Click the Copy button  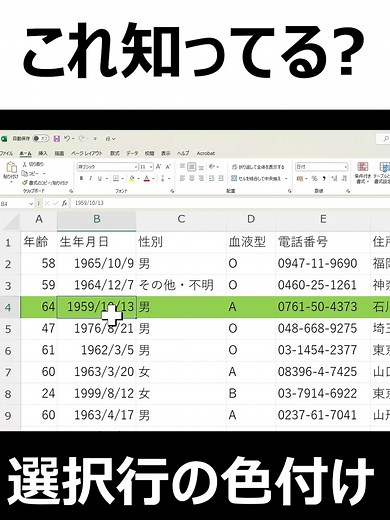tap(30, 174)
